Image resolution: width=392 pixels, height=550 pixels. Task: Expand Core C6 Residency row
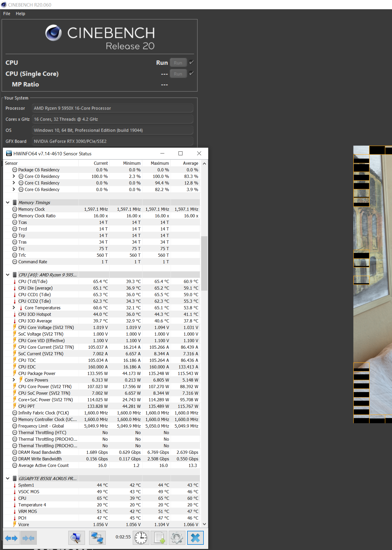14,189
